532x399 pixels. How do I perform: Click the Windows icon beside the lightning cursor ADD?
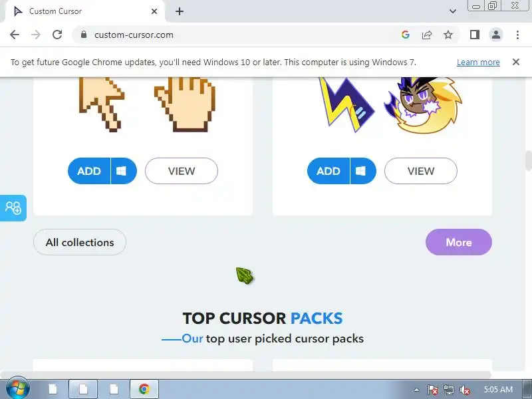[x=362, y=171]
